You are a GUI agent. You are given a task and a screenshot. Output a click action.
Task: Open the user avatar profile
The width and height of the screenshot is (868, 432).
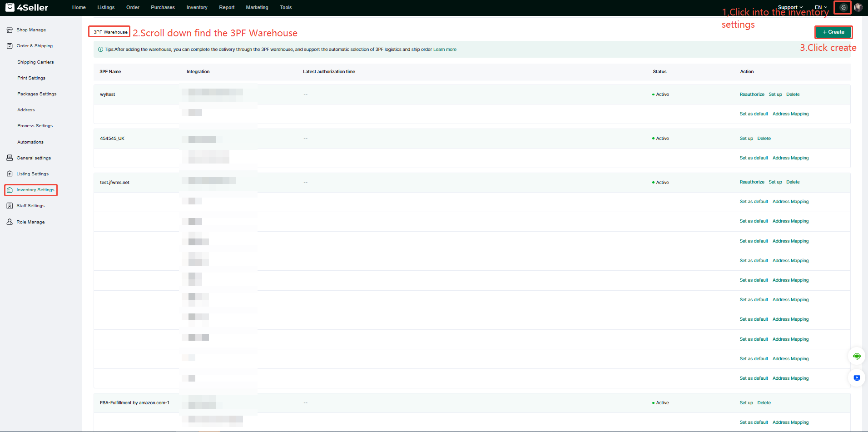pyautogui.click(x=858, y=7)
